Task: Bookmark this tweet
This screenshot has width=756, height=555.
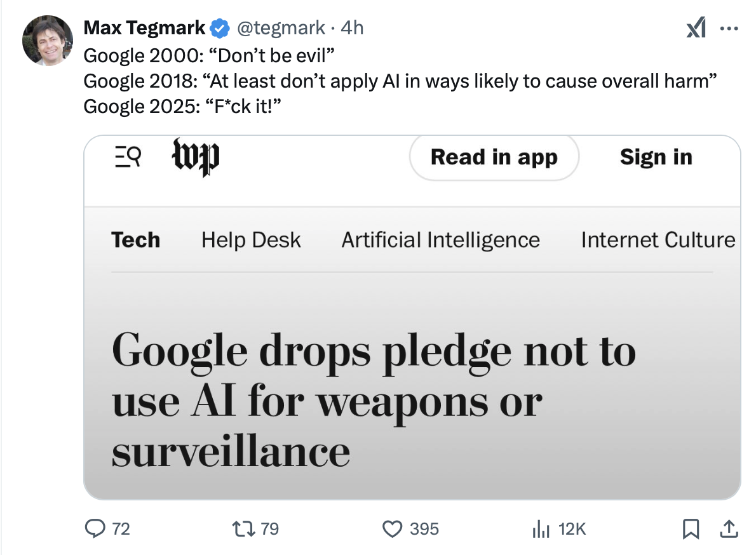Action: click(691, 528)
